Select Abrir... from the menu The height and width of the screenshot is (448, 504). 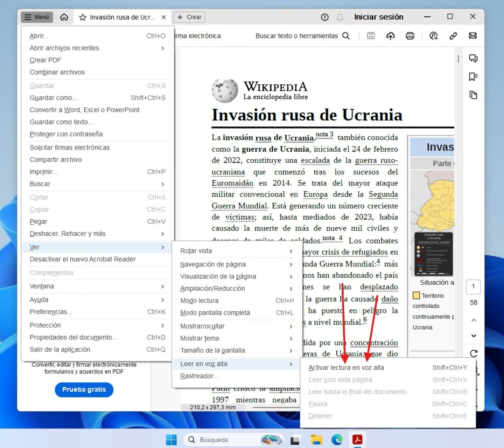tap(97, 36)
